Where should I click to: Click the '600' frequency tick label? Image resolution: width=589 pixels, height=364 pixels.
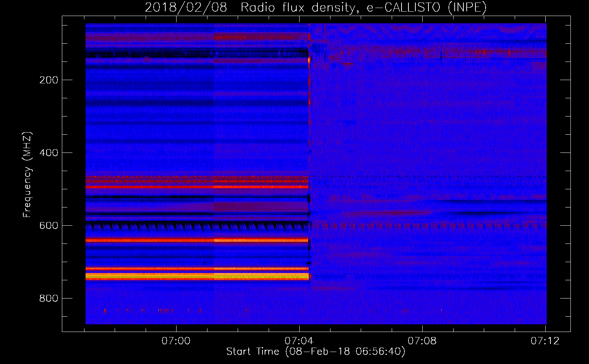click(49, 226)
